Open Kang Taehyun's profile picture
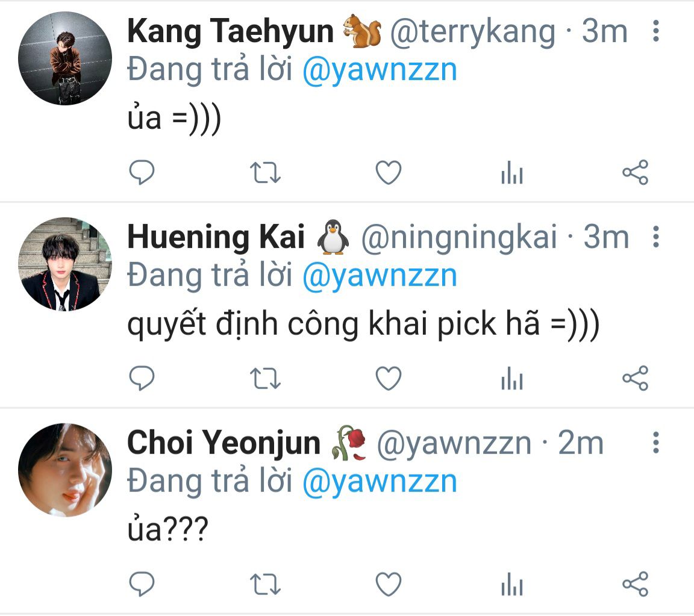The height and width of the screenshot is (616, 694). click(65, 58)
